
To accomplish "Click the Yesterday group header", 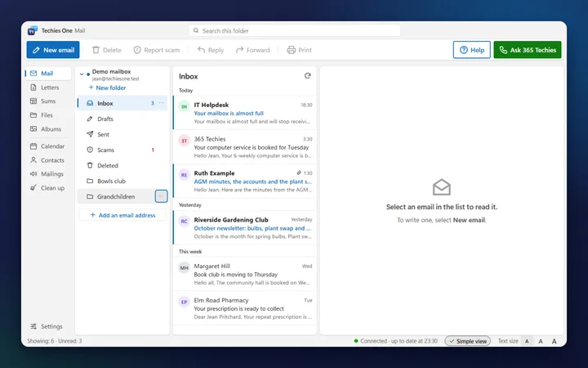I will tap(190, 205).
